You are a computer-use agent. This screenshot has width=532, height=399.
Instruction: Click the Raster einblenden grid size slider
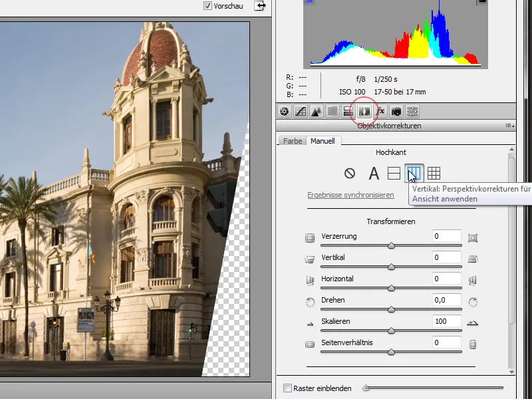433,388
